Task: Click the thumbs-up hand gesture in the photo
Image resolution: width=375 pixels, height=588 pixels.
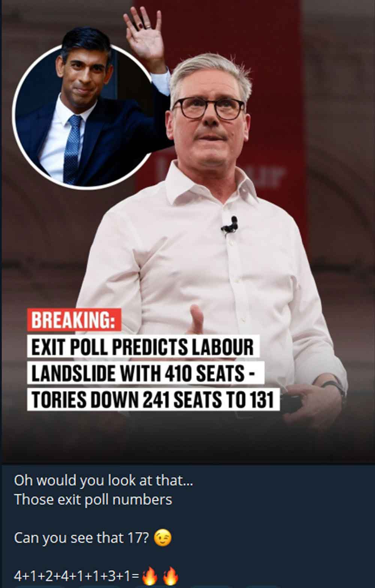Action: pyautogui.click(x=196, y=319)
